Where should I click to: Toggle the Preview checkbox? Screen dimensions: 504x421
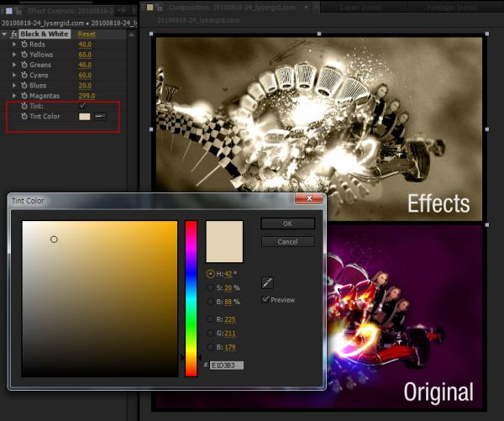pos(265,300)
